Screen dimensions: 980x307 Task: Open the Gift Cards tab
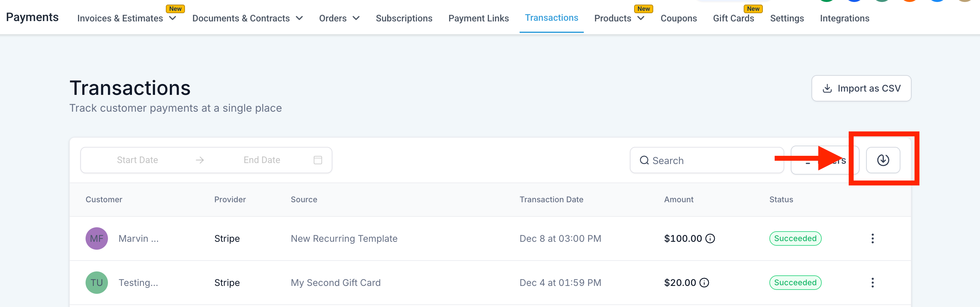tap(733, 18)
